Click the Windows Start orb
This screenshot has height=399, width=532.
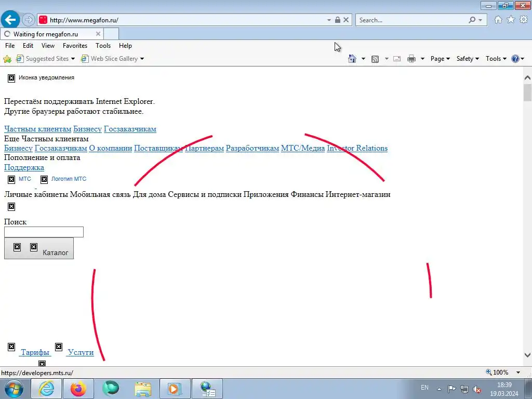tap(14, 389)
